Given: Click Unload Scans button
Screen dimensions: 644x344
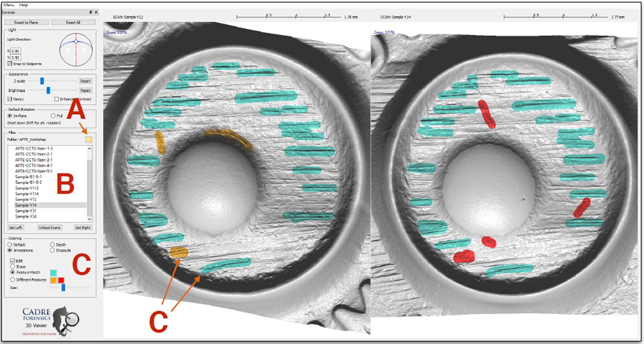Looking at the screenshot, I should (50, 228).
